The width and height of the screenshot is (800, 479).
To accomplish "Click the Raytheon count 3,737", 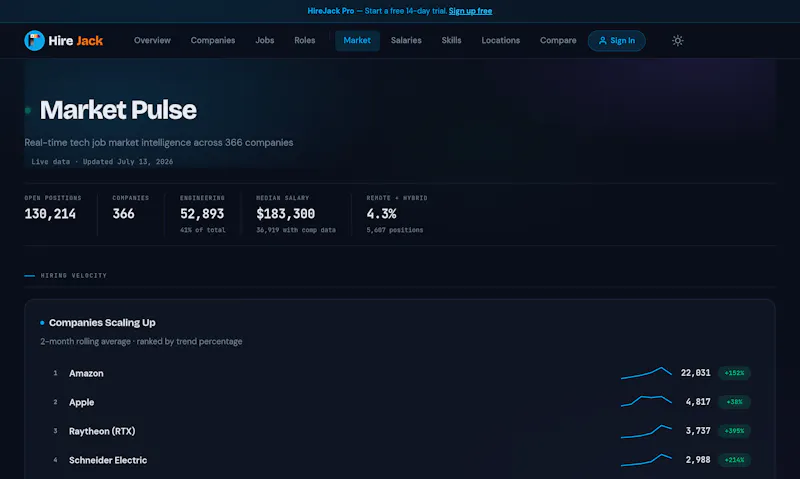I will coord(698,431).
